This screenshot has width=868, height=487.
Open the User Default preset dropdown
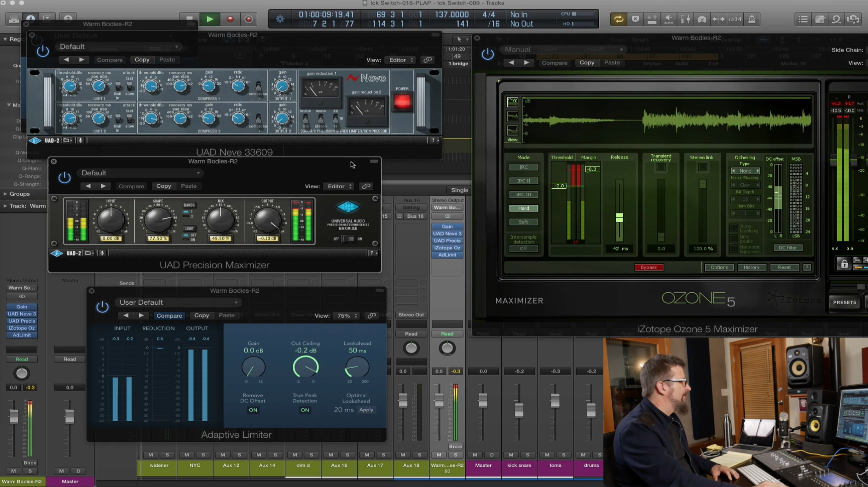(179, 302)
